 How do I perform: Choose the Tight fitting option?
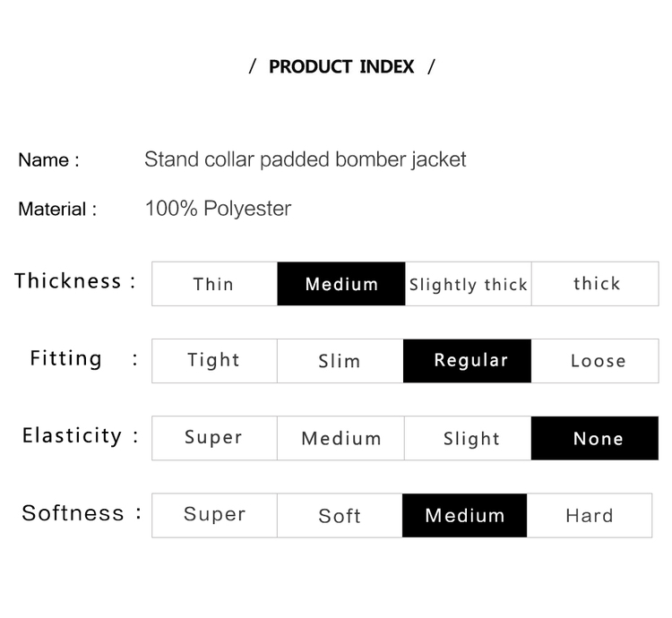215,361
